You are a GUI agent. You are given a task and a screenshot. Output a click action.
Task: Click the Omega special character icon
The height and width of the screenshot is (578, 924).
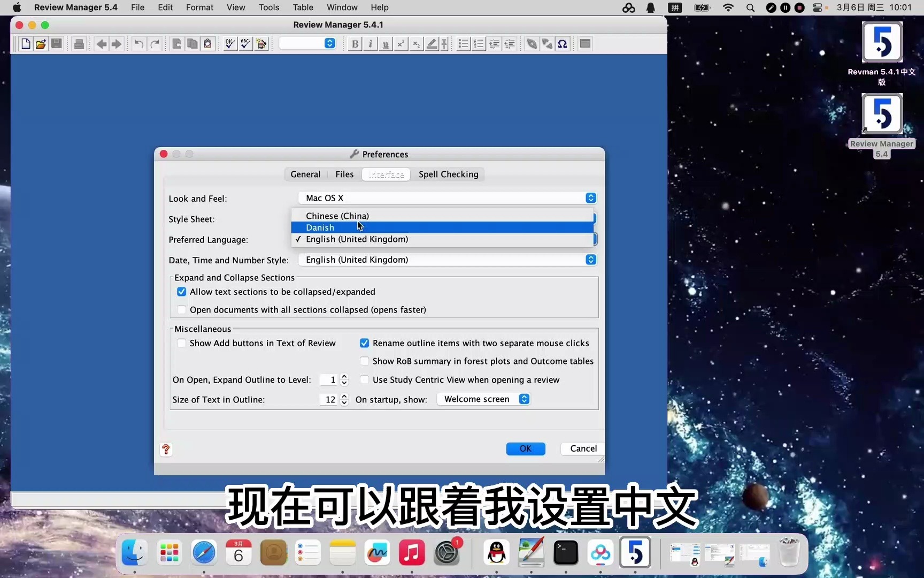pos(563,44)
